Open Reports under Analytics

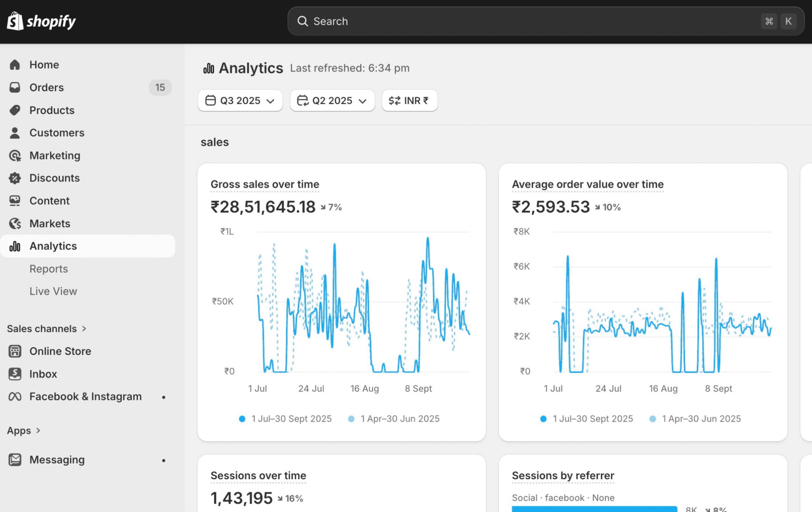click(49, 269)
